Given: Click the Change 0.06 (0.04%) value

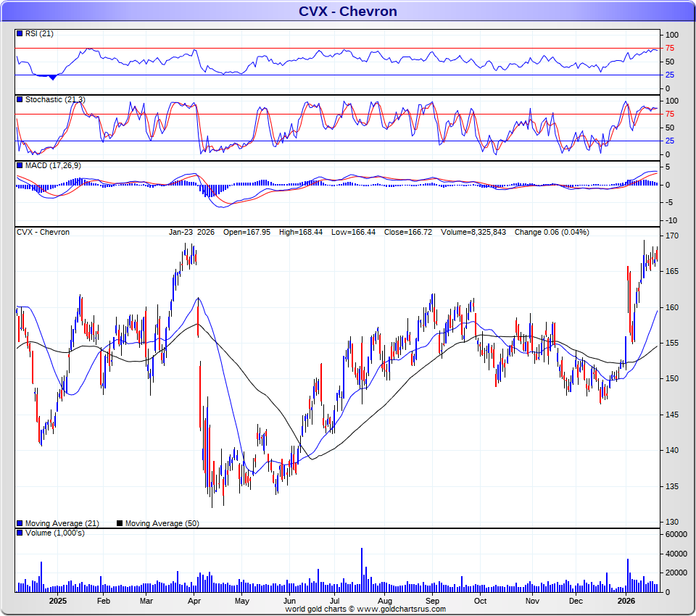Looking at the screenshot, I should [552, 232].
